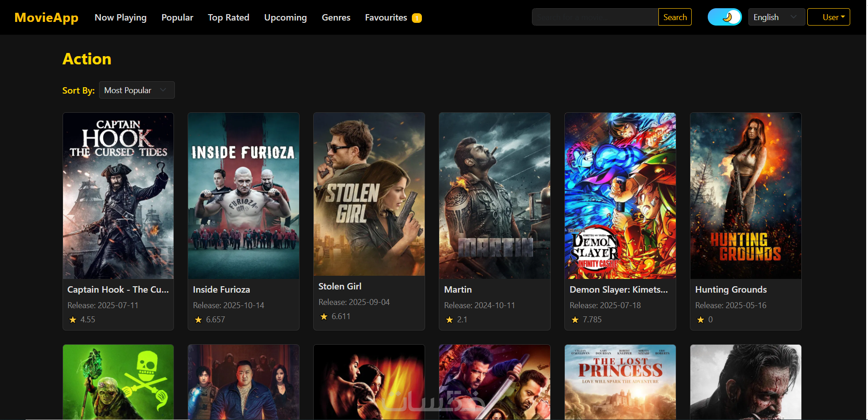Click the star icon rating 2.1
The image size is (868, 420).
click(449, 320)
